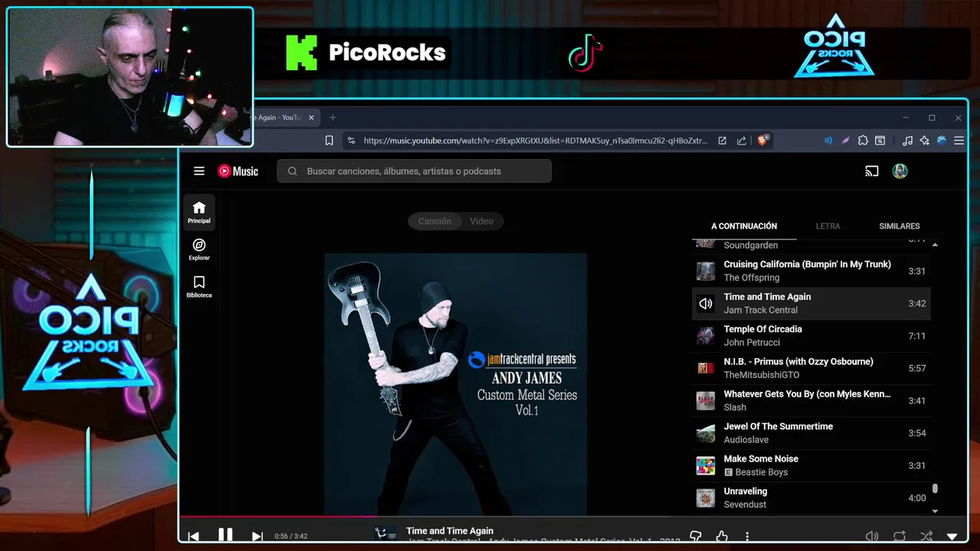980x551 pixels.
Task: Click the media control music-note icon
Action: coord(907,141)
